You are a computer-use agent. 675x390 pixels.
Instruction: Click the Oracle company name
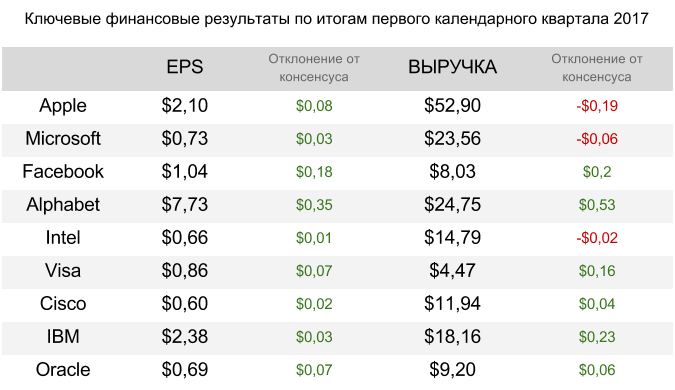pyautogui.click(x=63, y=370)
